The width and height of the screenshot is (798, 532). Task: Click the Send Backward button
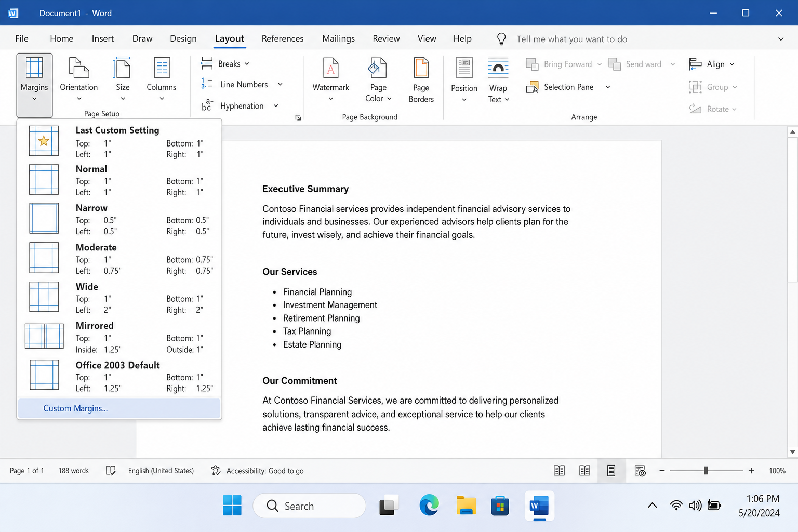coord(636,64)
